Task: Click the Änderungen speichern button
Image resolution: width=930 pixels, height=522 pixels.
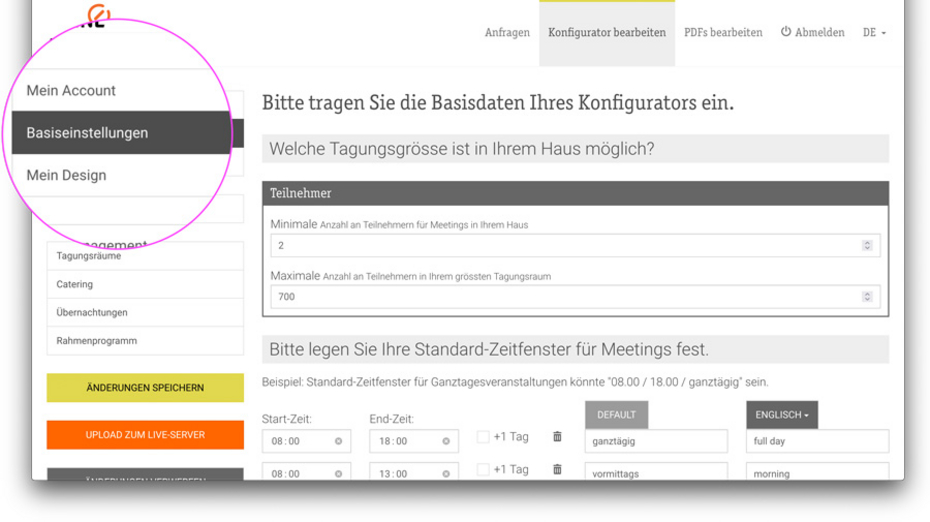Action: (x=145, y=388)
